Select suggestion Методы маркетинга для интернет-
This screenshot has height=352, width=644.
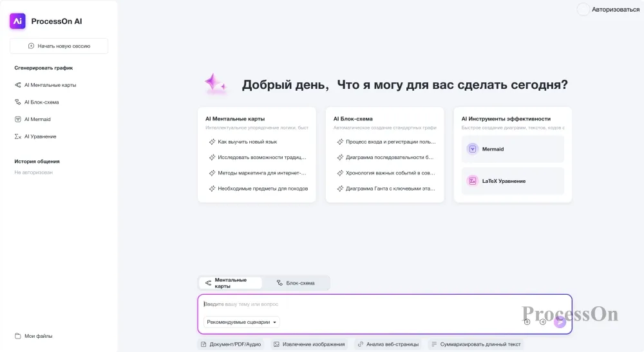262,173
